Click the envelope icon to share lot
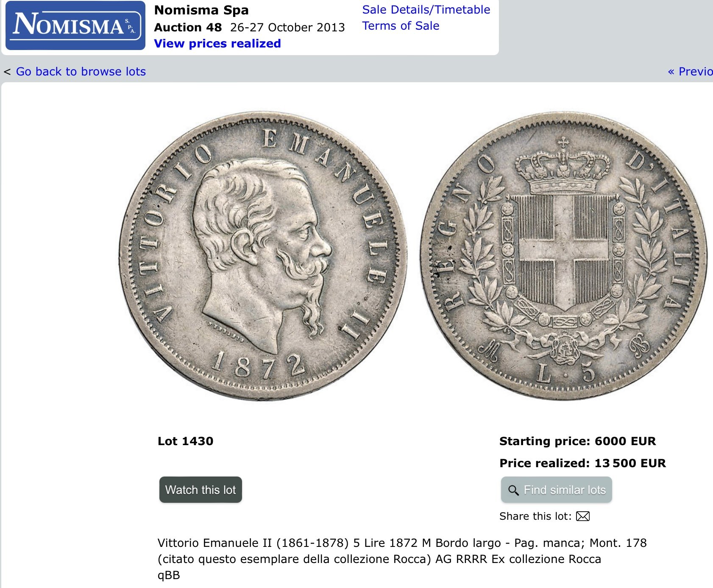The image size is (713, 588). (583, 516)
